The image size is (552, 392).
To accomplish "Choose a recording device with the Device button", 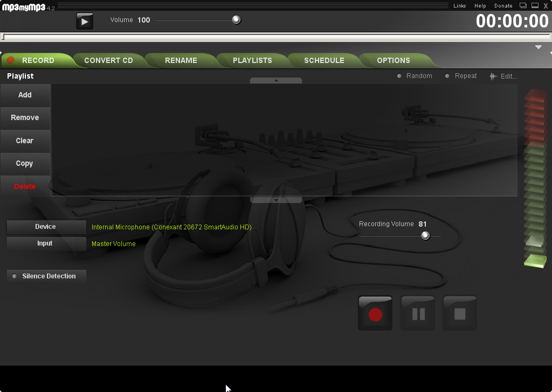I will tap(46, 227).
